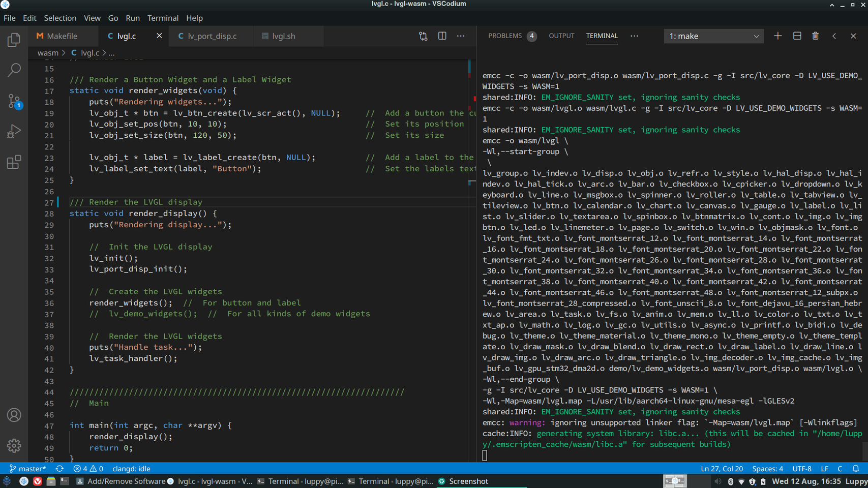Click the Accounts icon in activity bar

(14, 415)
